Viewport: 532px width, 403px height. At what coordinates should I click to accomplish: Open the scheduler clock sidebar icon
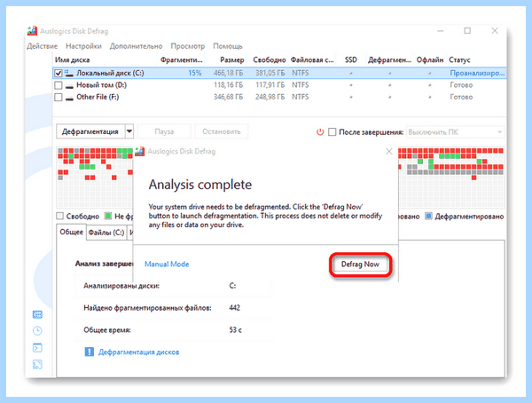pos(37,331)
